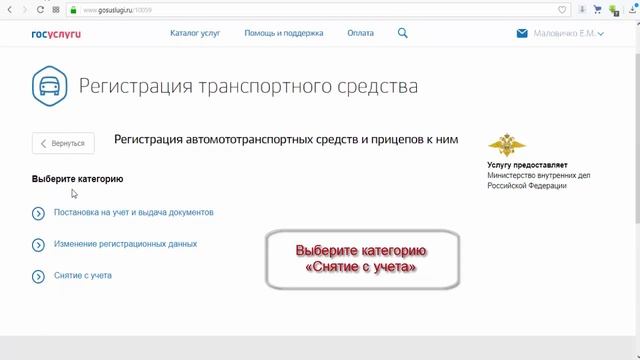
Task: Click the green extension icon in toolbar
Action: click(613, 10)
